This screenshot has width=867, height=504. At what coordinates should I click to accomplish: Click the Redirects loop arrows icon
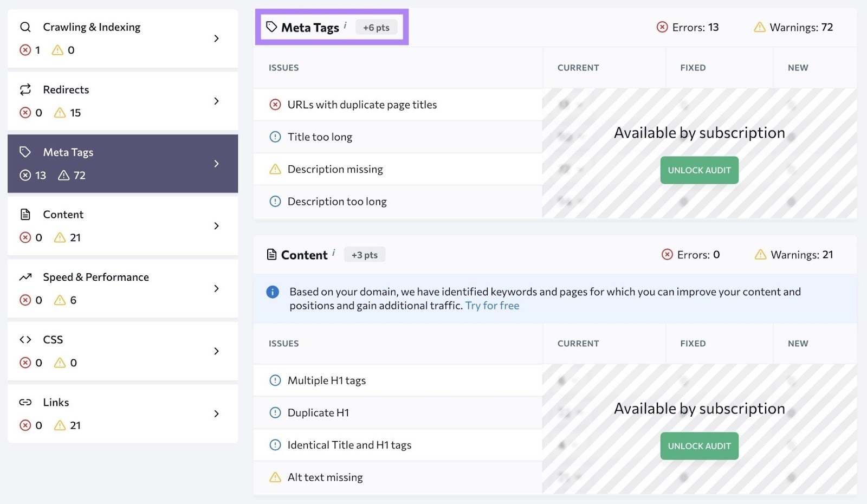25,89
